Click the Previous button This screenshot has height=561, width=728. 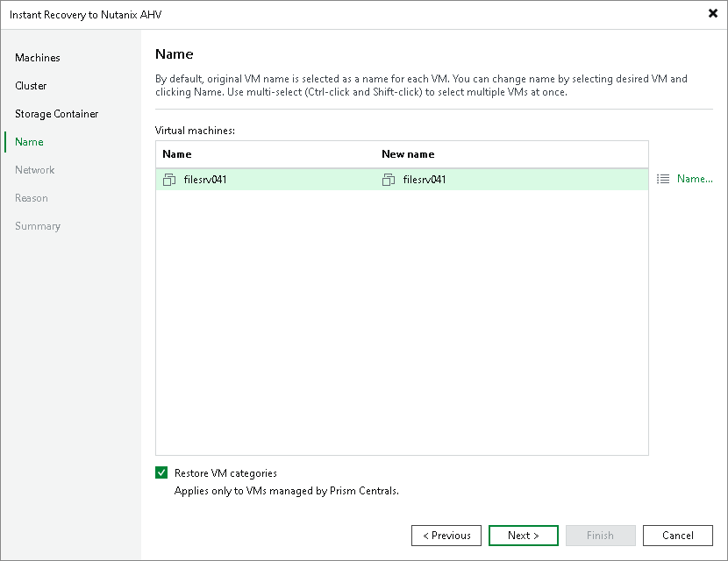click(446, 536)
